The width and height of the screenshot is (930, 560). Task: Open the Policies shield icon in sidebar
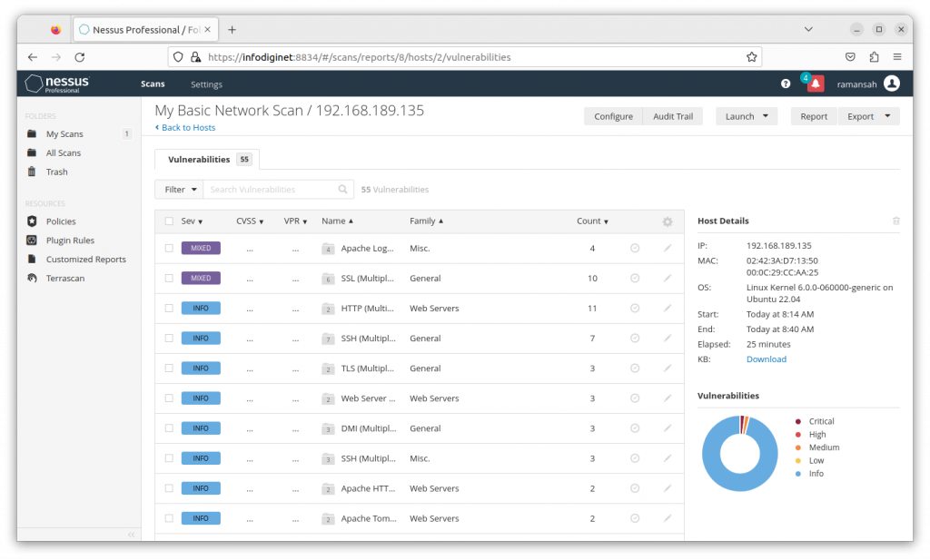pos(32,221)
